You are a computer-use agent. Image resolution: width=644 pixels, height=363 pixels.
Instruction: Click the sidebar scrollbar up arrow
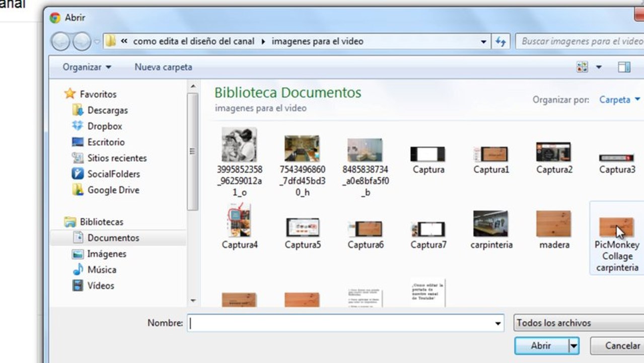tap(193, 87)
